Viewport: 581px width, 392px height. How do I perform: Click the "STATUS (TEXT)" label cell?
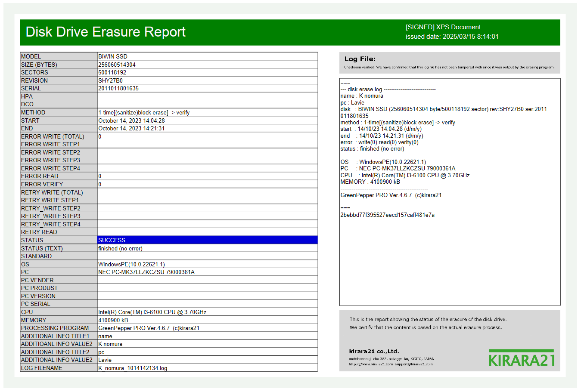(59, 248)
